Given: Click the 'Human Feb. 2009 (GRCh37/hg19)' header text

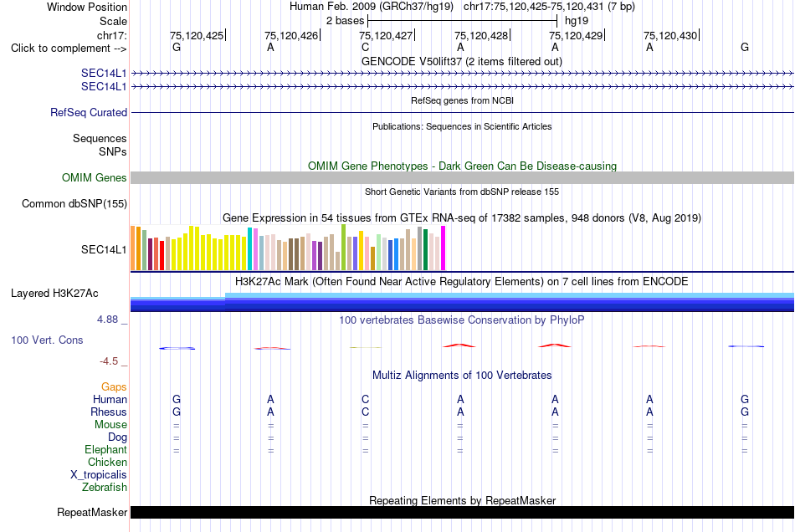Looking at the screenshot, I should pyautogui.click(x=372, y=7).
